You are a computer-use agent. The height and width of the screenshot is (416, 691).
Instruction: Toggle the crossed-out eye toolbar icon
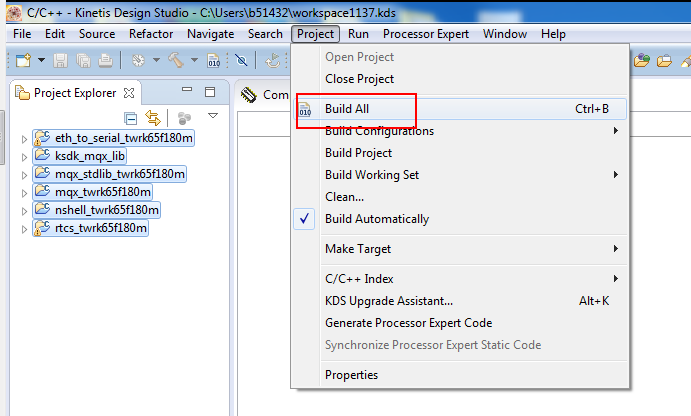point(241,60)
